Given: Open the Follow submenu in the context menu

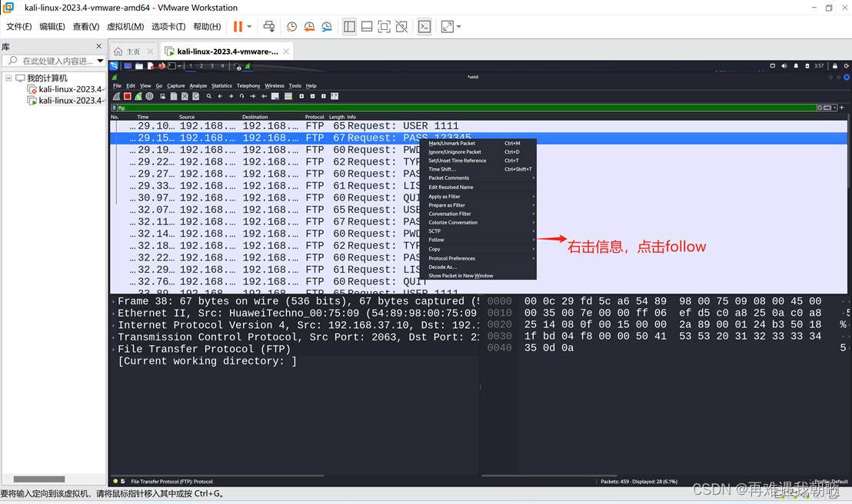Looking at the screenshot, I should [x=436, y=240].
